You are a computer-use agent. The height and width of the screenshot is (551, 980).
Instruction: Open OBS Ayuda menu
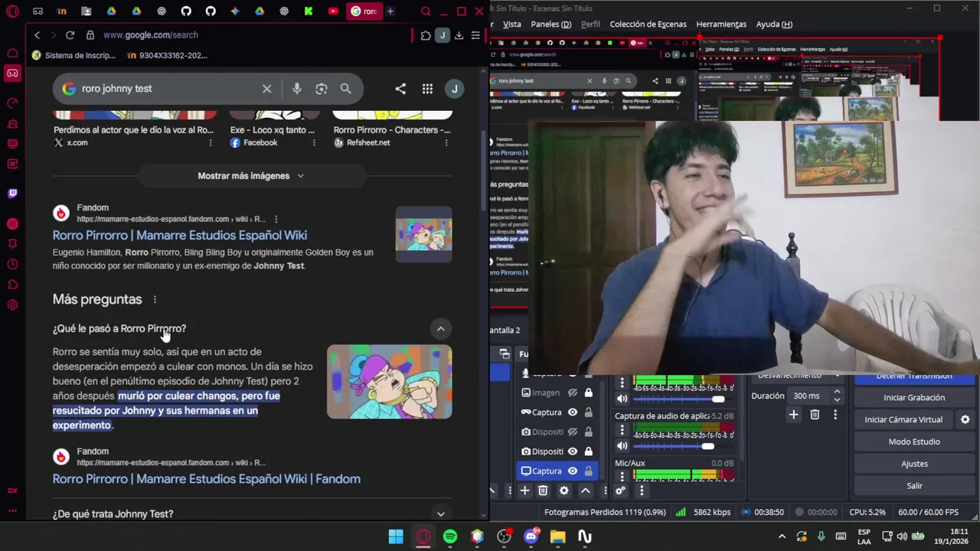(x=774, y=24)
